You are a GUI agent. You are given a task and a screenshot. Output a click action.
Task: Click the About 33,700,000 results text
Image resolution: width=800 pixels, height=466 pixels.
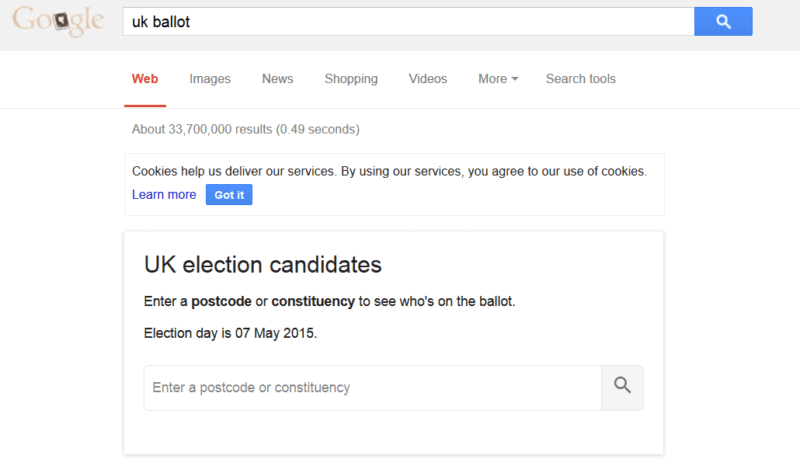(246, 129)
